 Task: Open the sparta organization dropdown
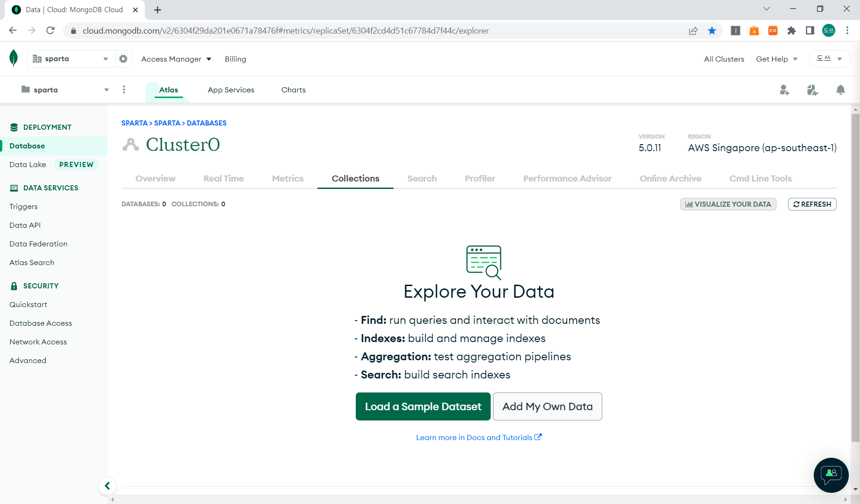(71, 59)
